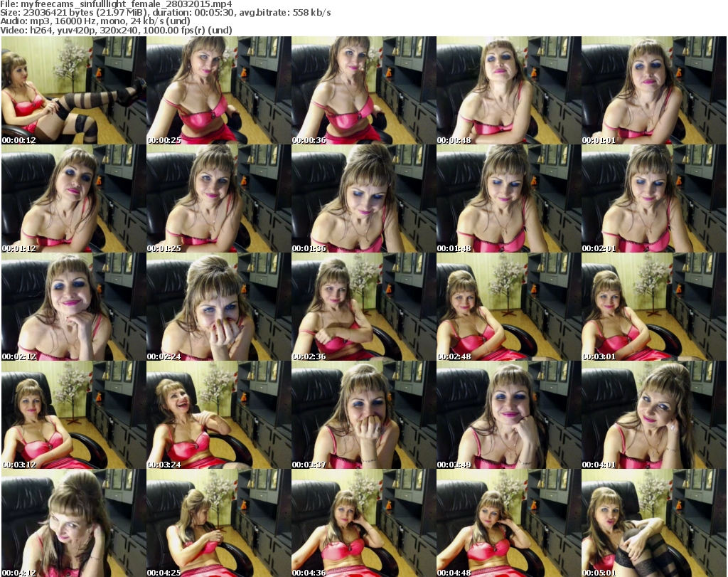728x577 pixels.
Task: Select the thumbnail stamped 00:04:12
Action: (x=74, y=524)
